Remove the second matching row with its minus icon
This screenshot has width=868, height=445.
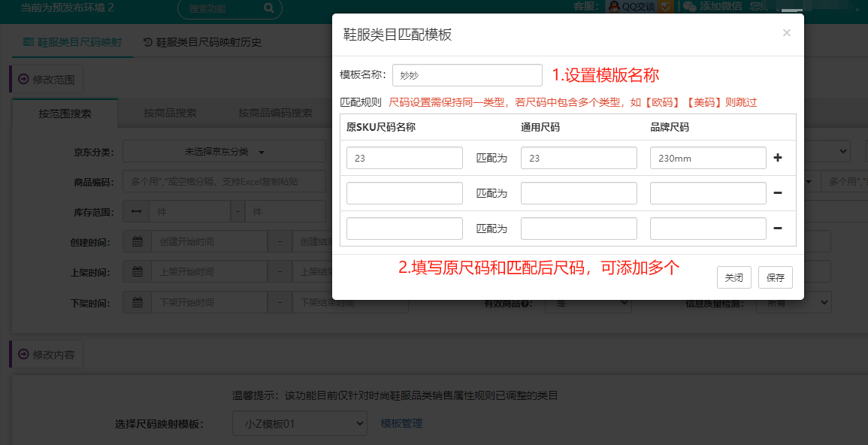778,193
